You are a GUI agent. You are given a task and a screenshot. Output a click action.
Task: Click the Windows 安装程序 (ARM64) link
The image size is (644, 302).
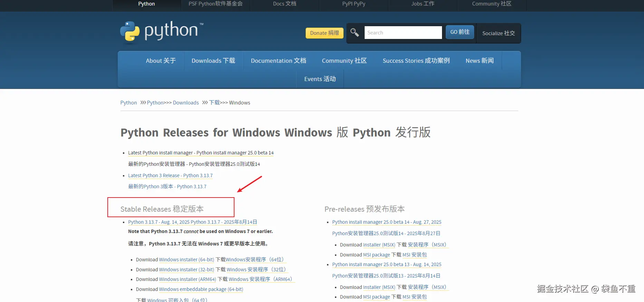click(261, 279)
